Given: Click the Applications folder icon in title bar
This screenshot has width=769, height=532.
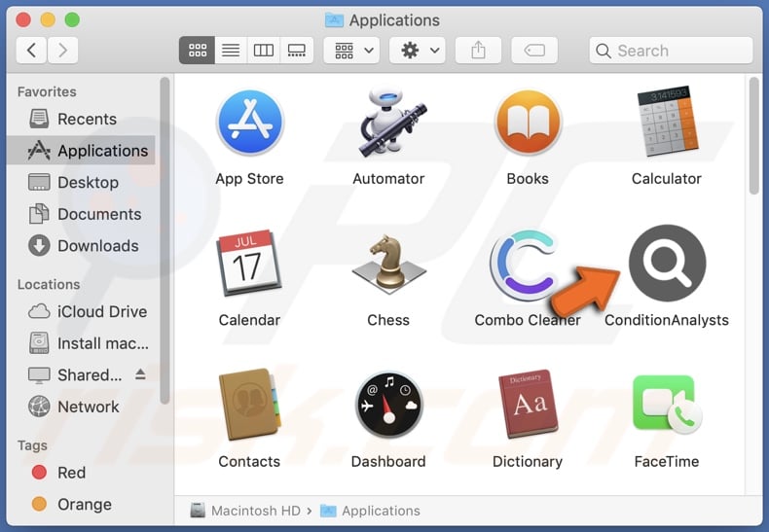Looking at the screenshot, I should [x=334, y=20].
